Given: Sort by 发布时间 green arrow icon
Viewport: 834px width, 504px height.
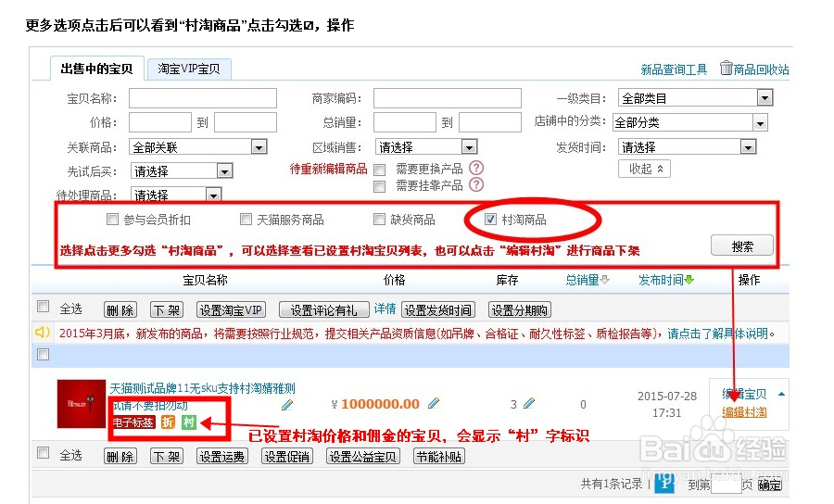Looking at the screenshot, I should coord(689,280).
